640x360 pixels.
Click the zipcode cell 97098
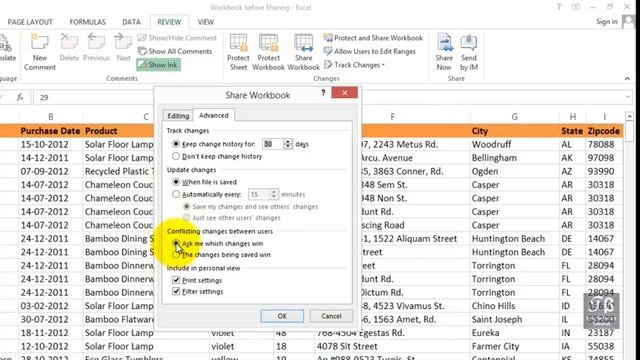(604, 158)
